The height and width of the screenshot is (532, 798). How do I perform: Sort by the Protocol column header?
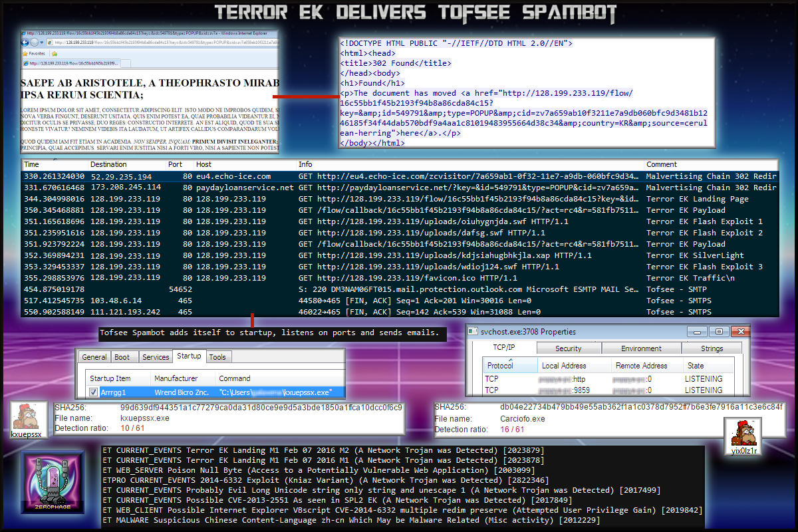pos(500,366)
